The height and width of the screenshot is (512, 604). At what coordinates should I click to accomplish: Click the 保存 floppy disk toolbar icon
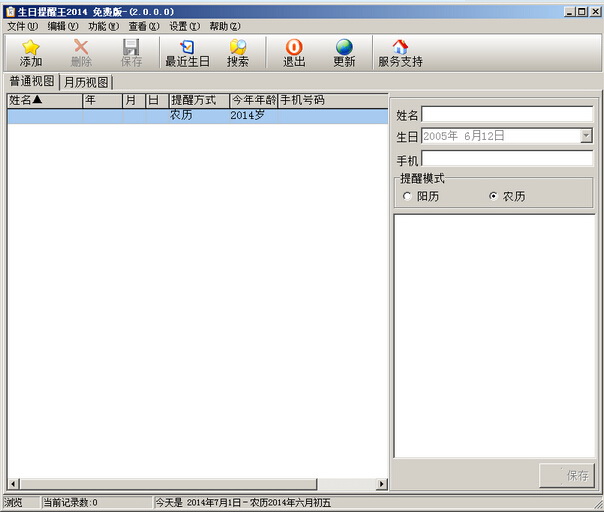pyautogui.click(x=131, y=47)
